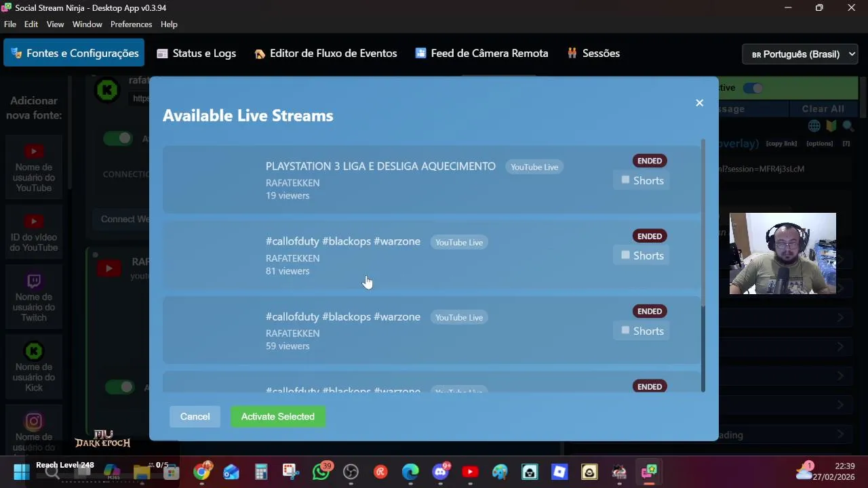Open the paint palette app from the taskbar
Viewport: 868px width, 488px height.
[x=500, y=472]
